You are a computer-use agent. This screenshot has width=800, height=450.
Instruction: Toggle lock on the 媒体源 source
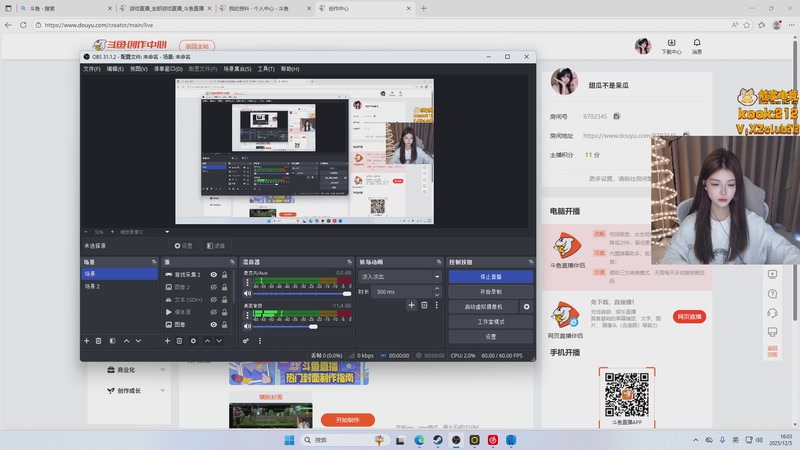(x=224, y=312)
